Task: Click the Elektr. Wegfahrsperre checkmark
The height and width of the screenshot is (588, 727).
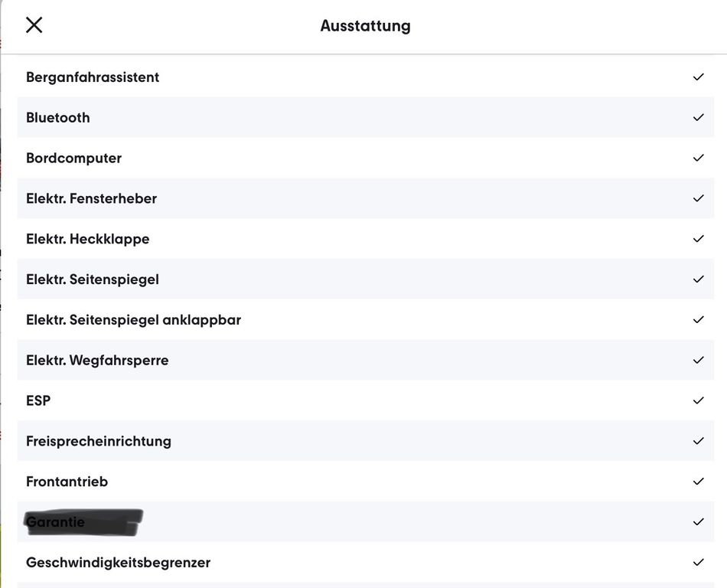Action: pos(698,361)
